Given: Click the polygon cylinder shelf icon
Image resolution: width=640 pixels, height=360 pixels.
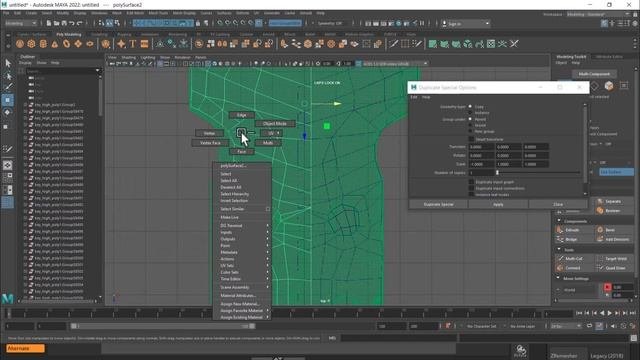Looking at the screenshot, I should 43,44.
